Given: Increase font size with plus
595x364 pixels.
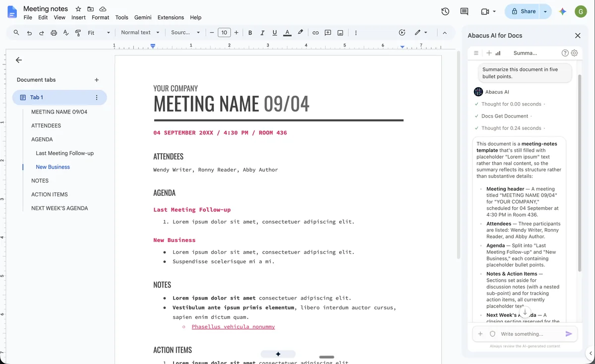Looking at the screenshot, I should click(237, 33).
